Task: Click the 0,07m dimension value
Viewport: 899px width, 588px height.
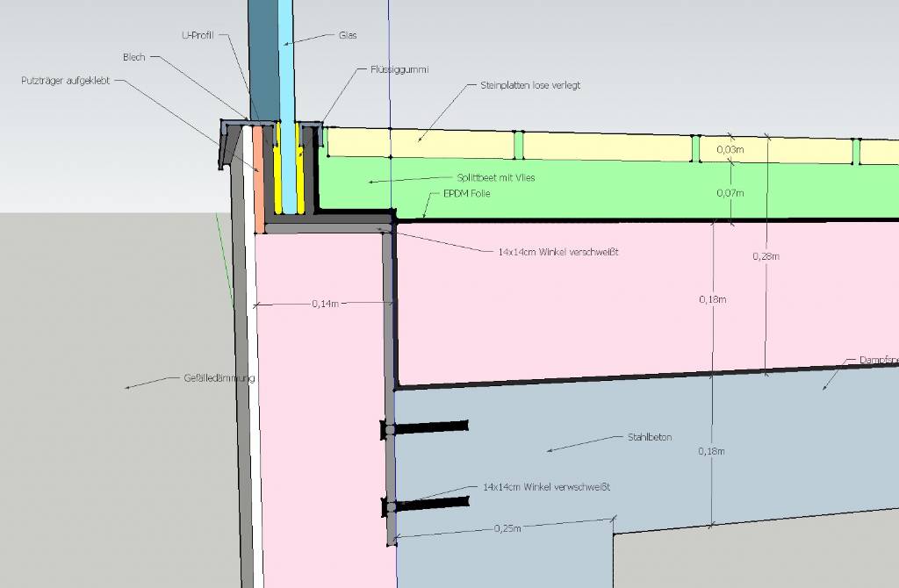Action: [x=730, y=192]
